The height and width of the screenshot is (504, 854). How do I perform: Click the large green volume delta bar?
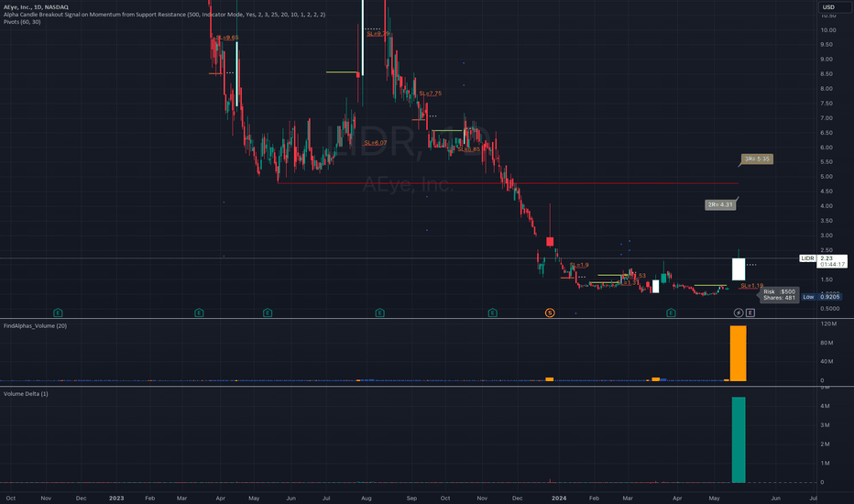739,440
